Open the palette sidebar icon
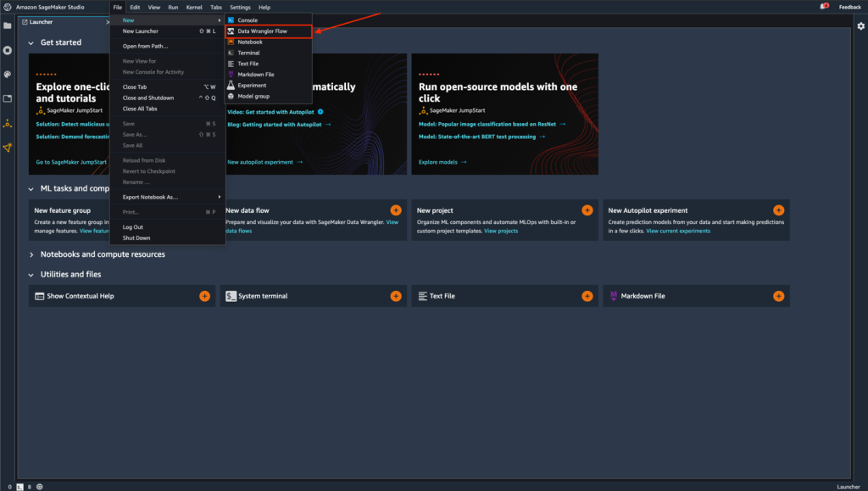 [x=7, y=74]
